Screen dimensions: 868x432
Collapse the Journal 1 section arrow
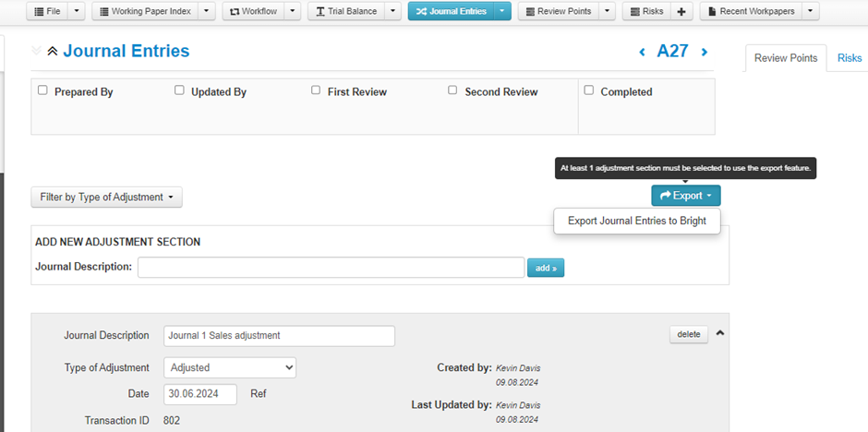coord(721,334)
